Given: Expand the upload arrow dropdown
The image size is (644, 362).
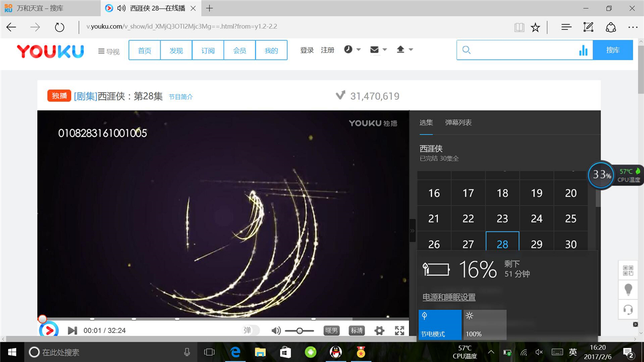Looking at the screenshot, I should coord(404,49).
